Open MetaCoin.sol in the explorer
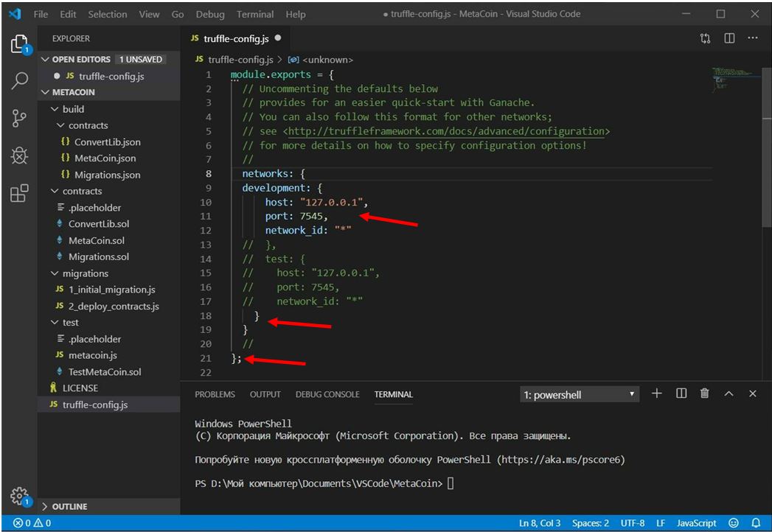 (96, 240)
